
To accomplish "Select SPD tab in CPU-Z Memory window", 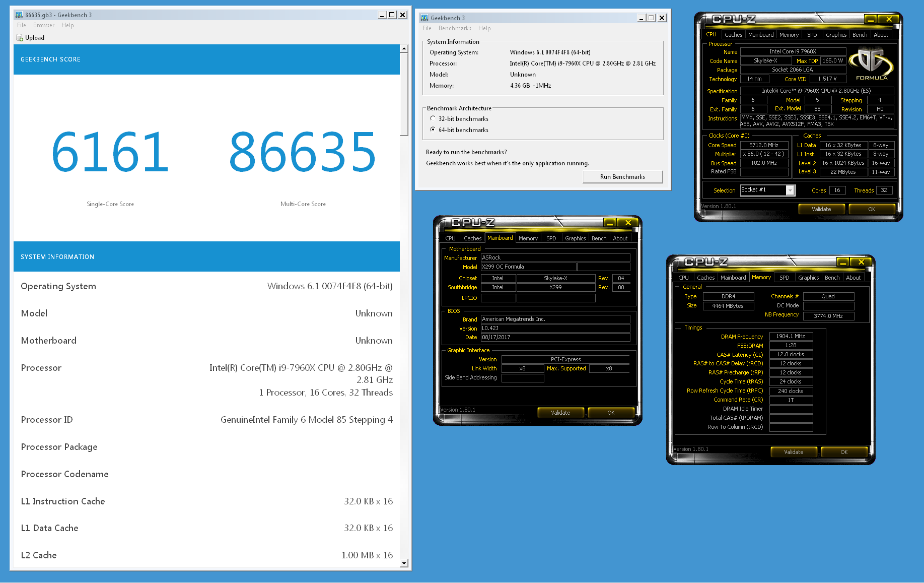I will coord(785,278).
